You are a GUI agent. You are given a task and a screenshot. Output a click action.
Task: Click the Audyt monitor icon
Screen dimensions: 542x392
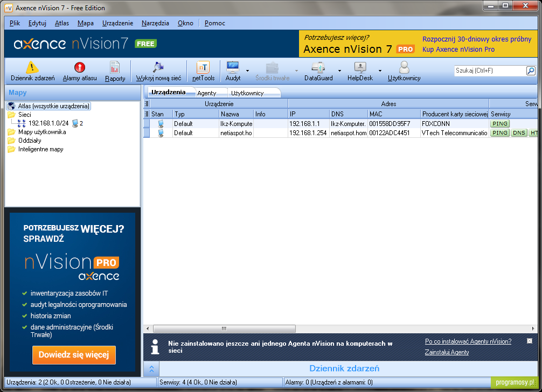233,67
